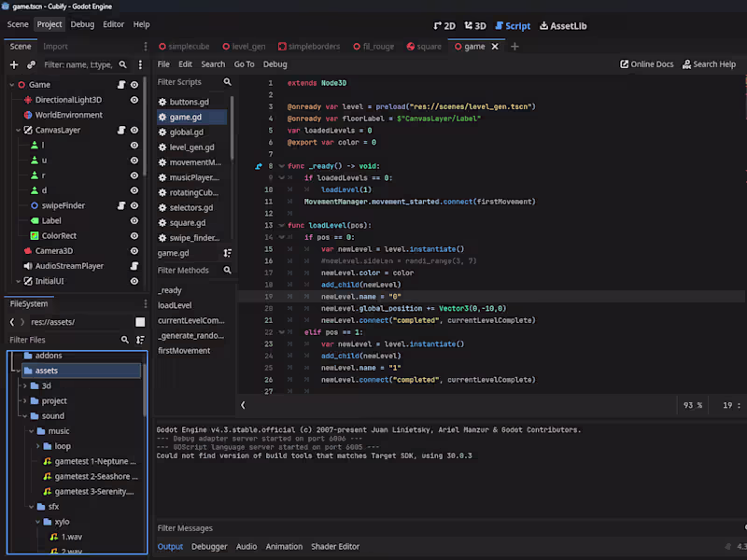Click the Search Help button
Screen dimensions: 747x560
pyautogui.click(x=709, y=64)
